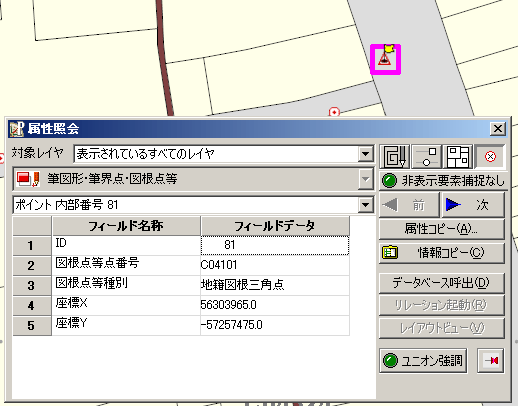Click the polygon selection tool icon
This screenshot has width=518, height=406.
tap(395, 156)
